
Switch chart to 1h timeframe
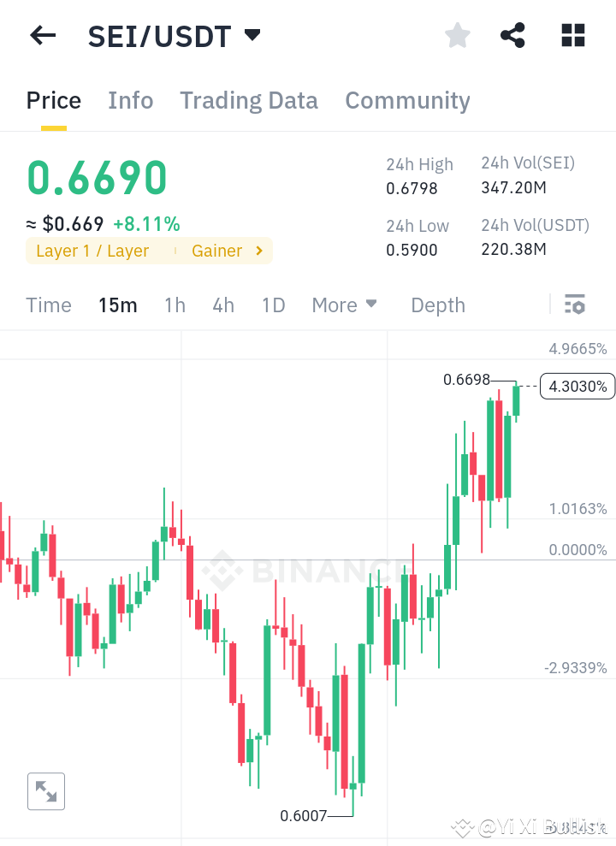click(175, 305)
